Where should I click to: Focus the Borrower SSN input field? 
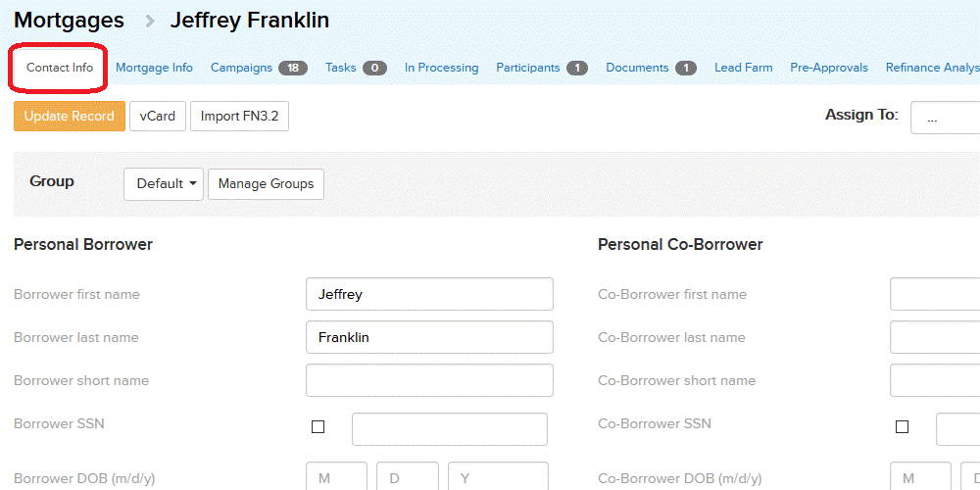pos(450,429)
